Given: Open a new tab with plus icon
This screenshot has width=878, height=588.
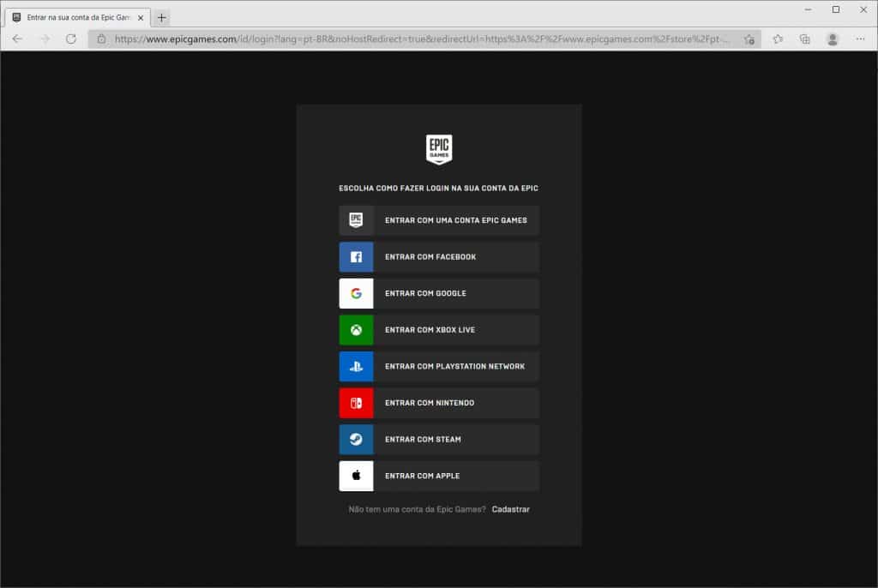Looking at the screenshot, I should (162, 17).
